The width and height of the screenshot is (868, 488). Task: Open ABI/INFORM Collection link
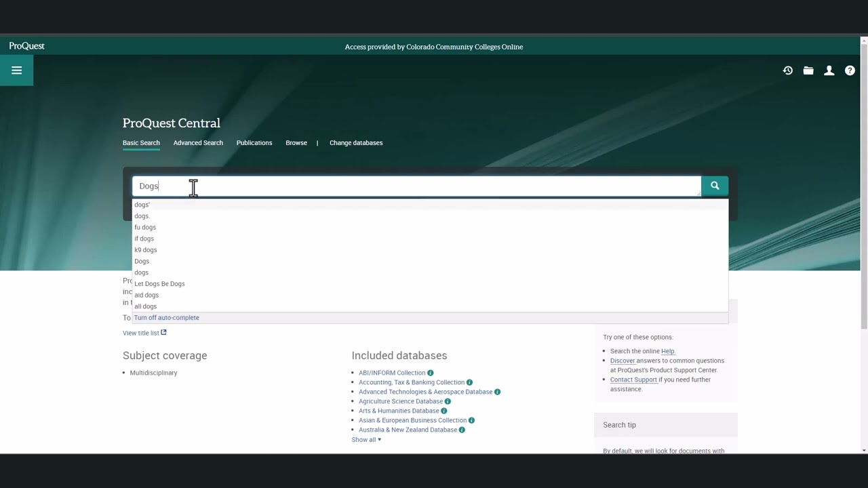point(392,373)
